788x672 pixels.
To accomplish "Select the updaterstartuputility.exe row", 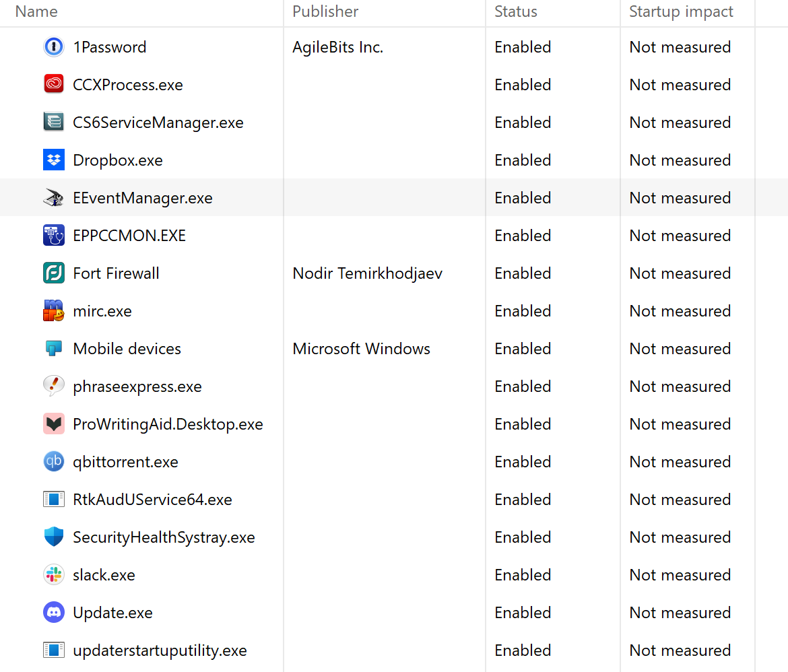I will click(160, 650).
